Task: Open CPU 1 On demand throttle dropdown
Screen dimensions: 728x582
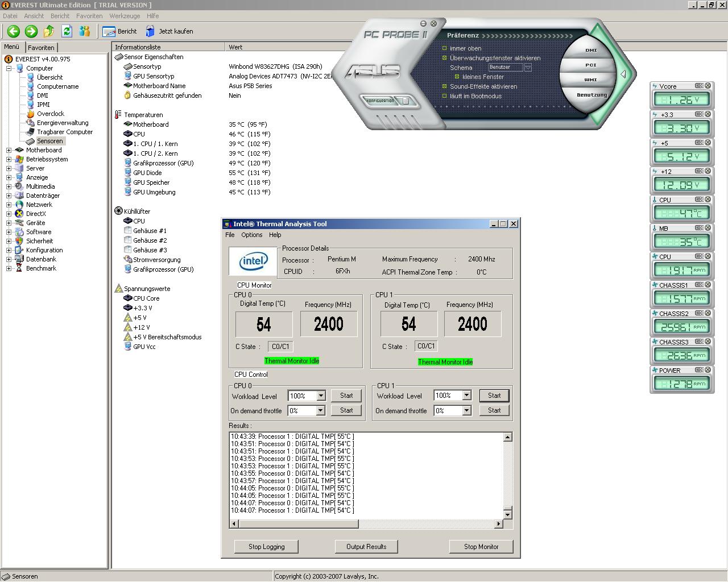Action: point(466,410)
